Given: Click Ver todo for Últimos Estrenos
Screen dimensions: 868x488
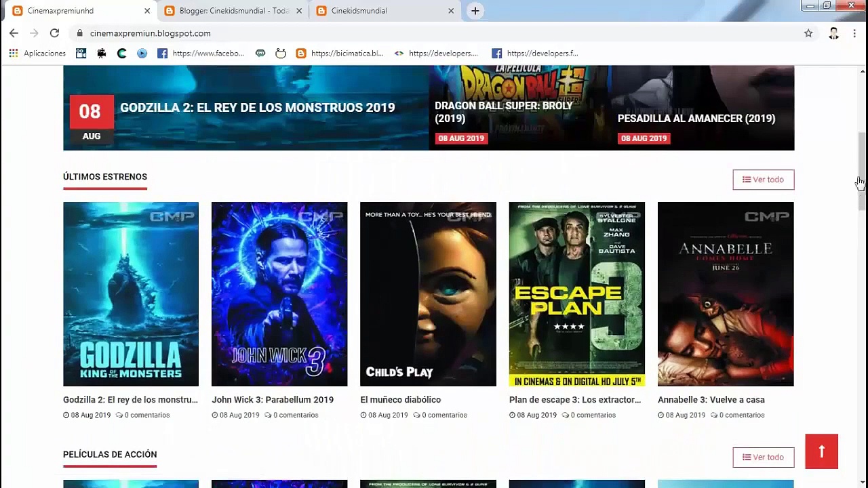Looking at the screenshot, I should (x=763, y=180).
